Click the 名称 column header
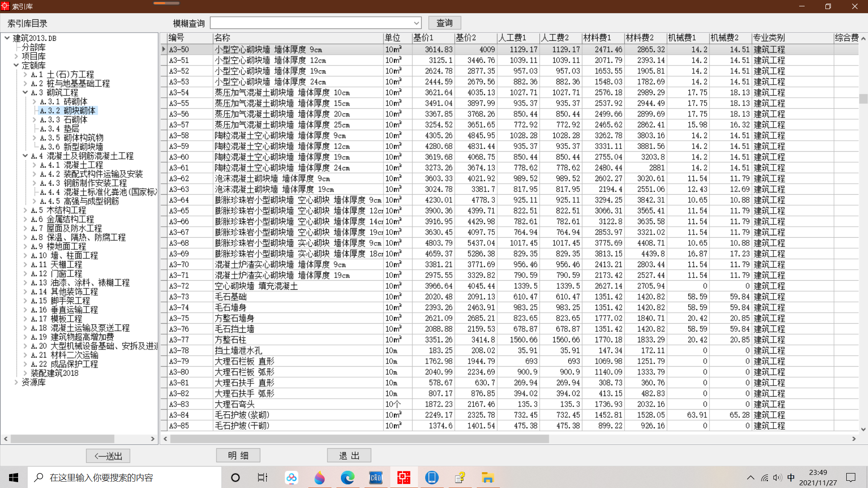The height and width of the screenshot is (488, 868). [x=298, y=38]
